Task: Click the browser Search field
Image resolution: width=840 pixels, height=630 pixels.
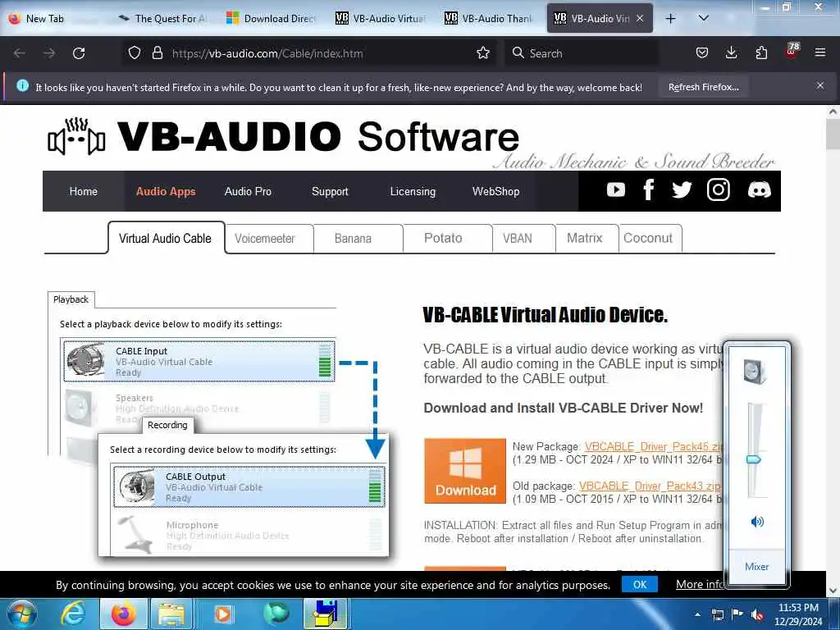Action: pos(582,53)
